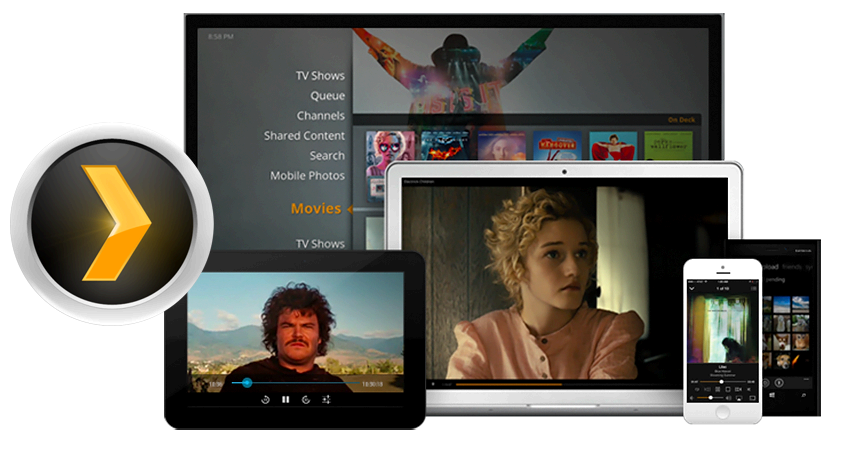The height and width of the screenshot is (450, 850).
Task: Open Shared Content in the TV menu
Action: coord(304,136)
